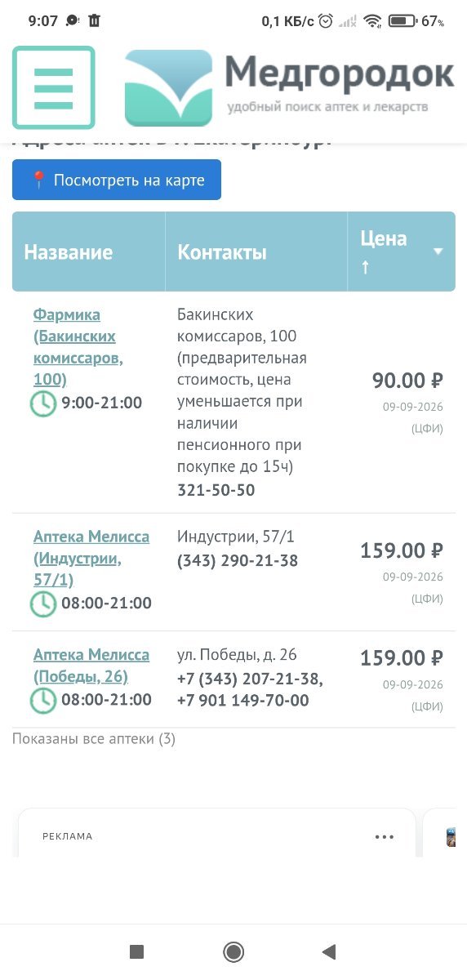Select the Контакты column header
The image size is (467, 980).
(222, 252)
